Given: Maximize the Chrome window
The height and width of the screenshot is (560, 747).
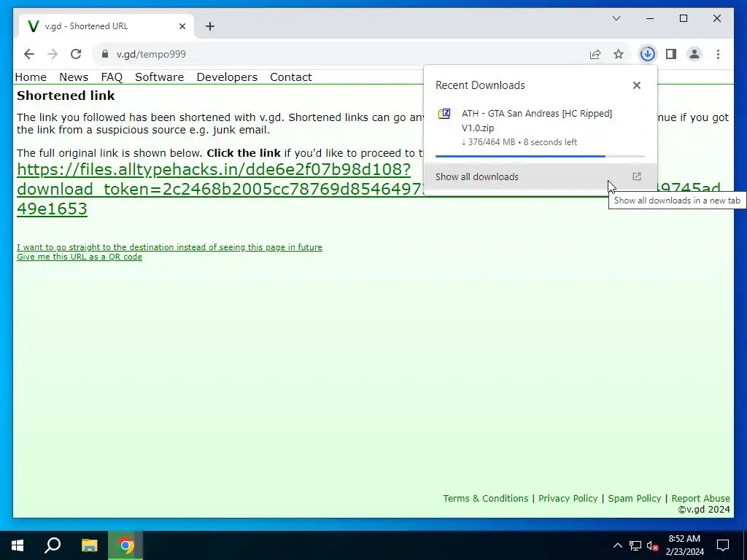Looking at the screenshot, I should tap(683, 18).
